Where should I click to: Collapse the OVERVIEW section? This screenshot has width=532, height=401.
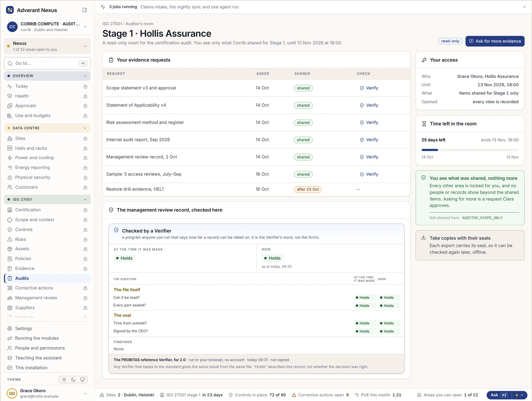[47, 76]
